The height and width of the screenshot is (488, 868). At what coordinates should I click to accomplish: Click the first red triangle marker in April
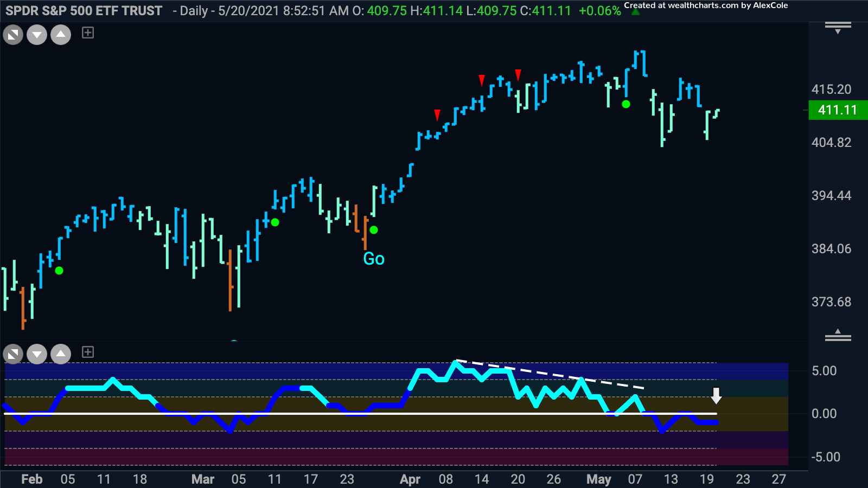pyautogui.click(x=437, y=115)
